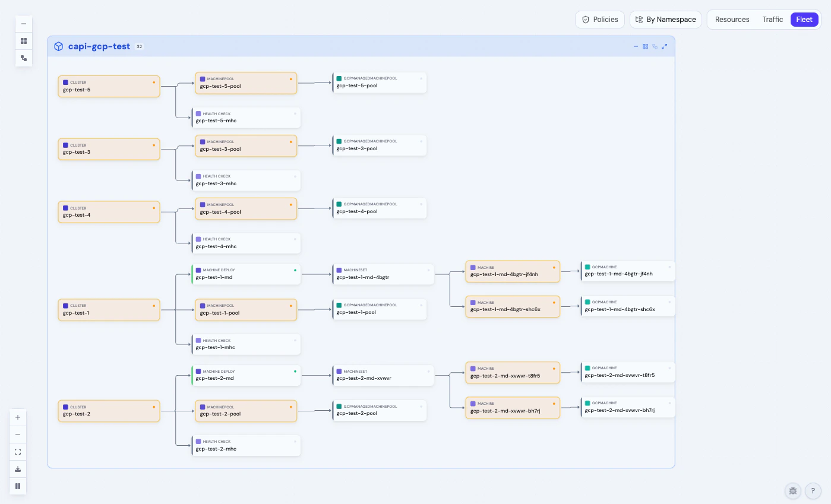The image size is (831, 504).
Task: Select the gcp-test-3 cluster node
Action: (109, 149)
